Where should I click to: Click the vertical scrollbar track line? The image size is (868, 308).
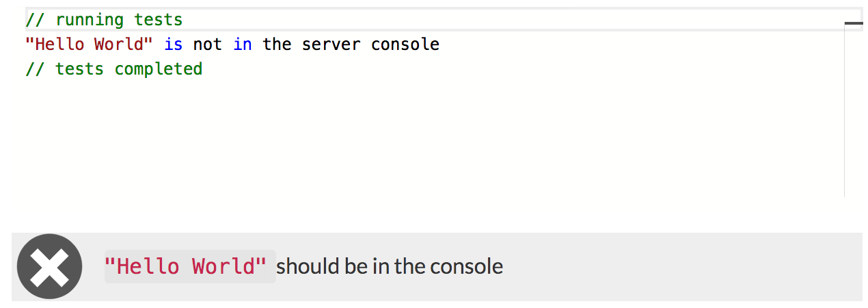click(845, 116)
